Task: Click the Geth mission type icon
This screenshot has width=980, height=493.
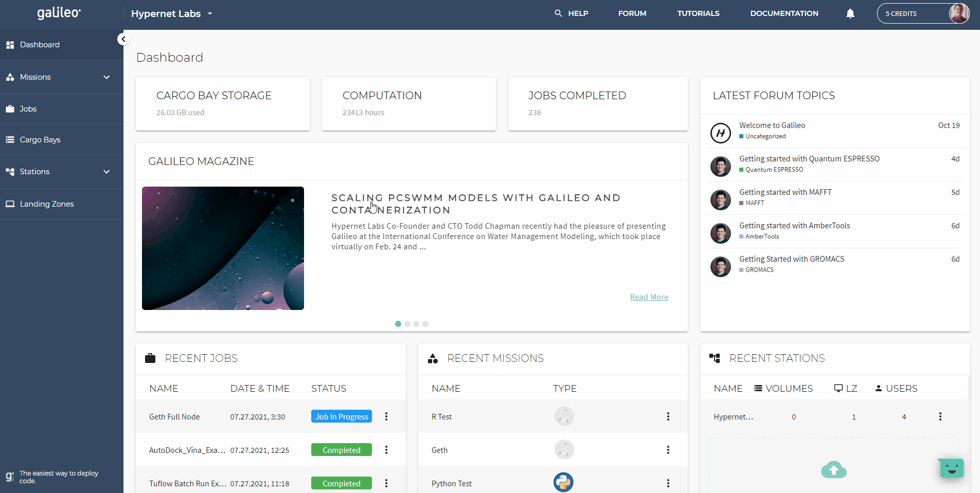Action: (x=564, y=449)
